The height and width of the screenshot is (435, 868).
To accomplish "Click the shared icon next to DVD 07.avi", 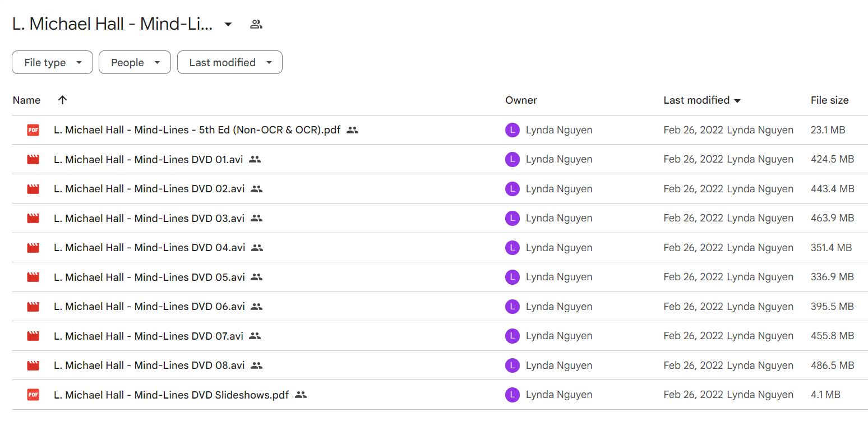I will (x=255, y=336).
